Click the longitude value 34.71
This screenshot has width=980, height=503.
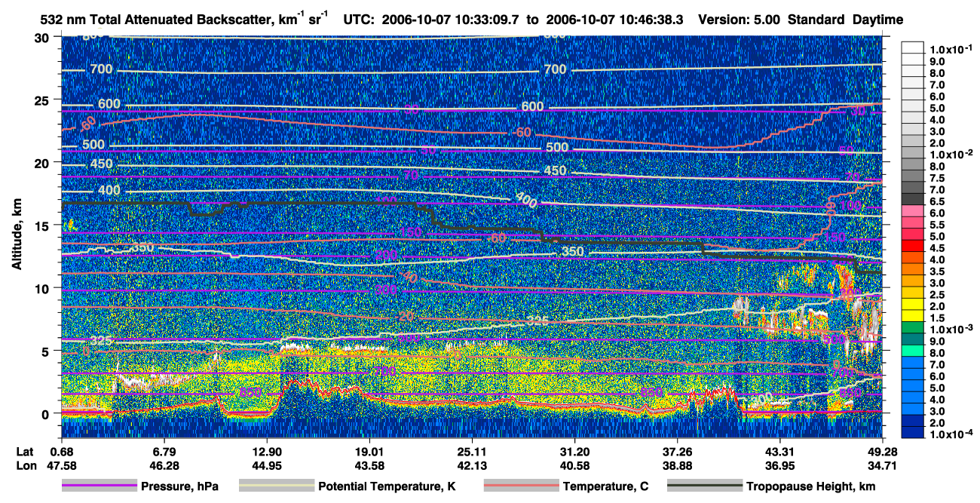click(x=881, y=465)
